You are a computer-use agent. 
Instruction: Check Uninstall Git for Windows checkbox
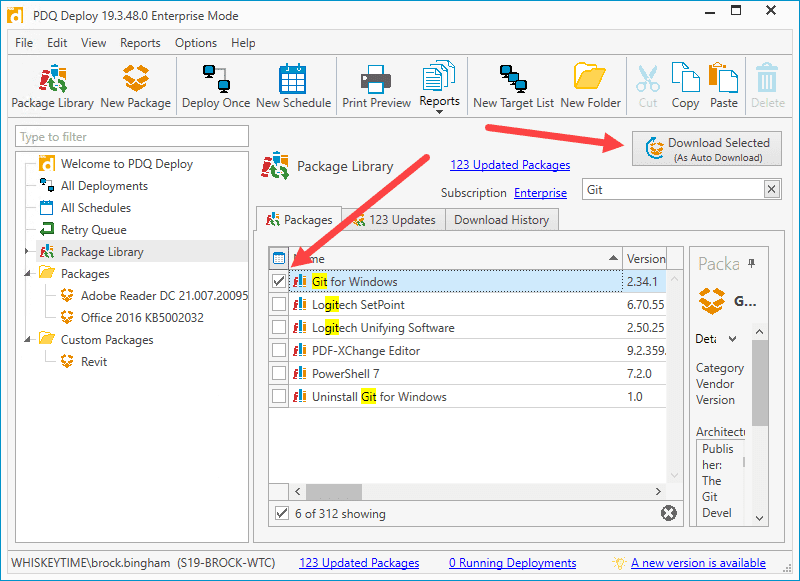click(x=279, y=396)
